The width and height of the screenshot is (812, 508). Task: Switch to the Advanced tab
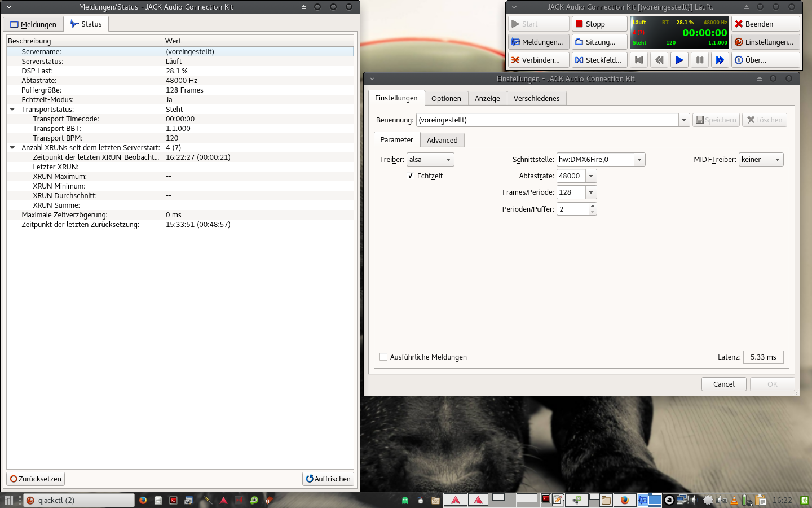point(442,140)
